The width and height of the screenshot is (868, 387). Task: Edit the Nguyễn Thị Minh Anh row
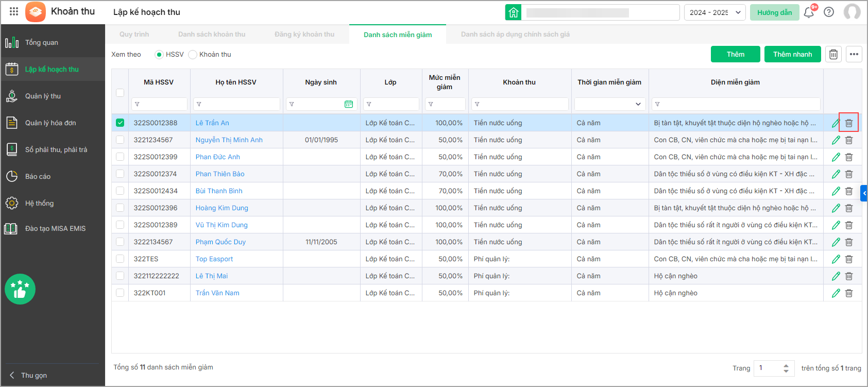836,140
